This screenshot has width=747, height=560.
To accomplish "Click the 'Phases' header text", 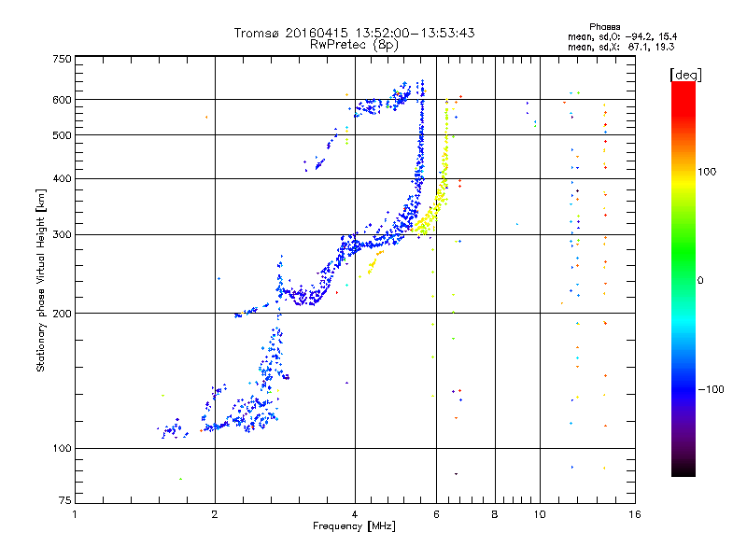I will click(x=604, y=27).
